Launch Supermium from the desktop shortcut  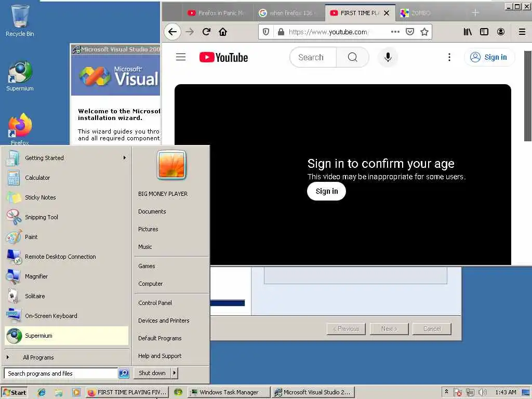tap(20, 76)
